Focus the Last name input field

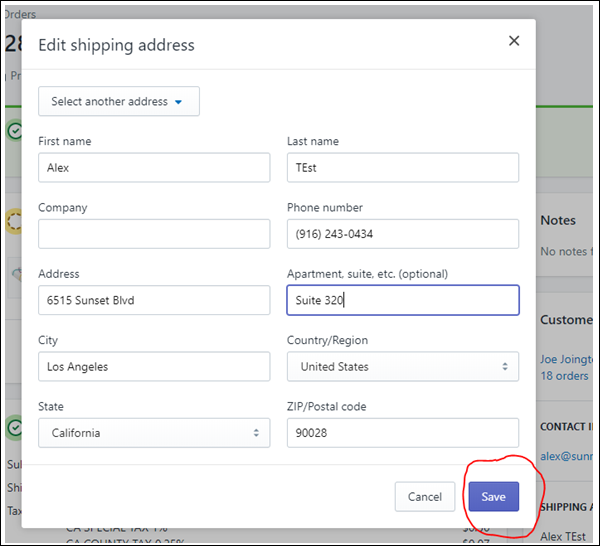coord(402,168)
